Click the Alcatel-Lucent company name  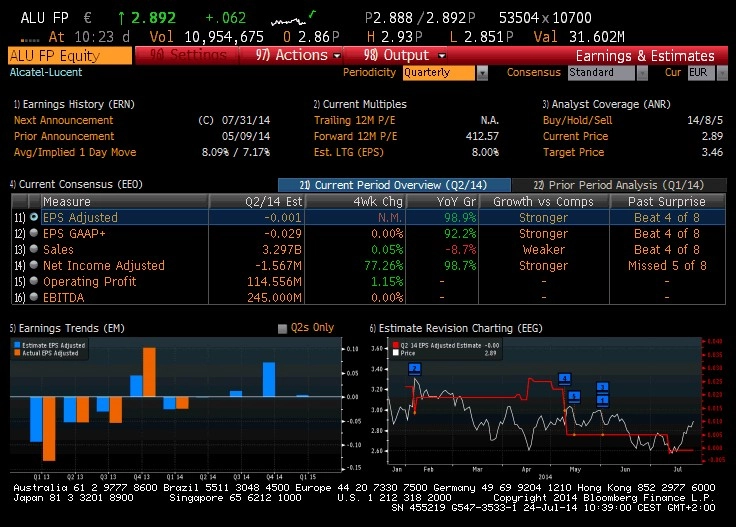pos(46,72)
